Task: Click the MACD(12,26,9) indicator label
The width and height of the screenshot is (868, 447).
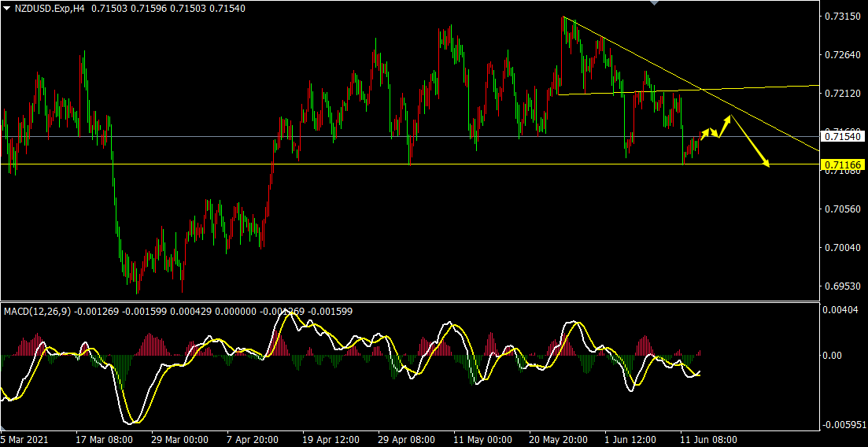Action: [38, 311]
